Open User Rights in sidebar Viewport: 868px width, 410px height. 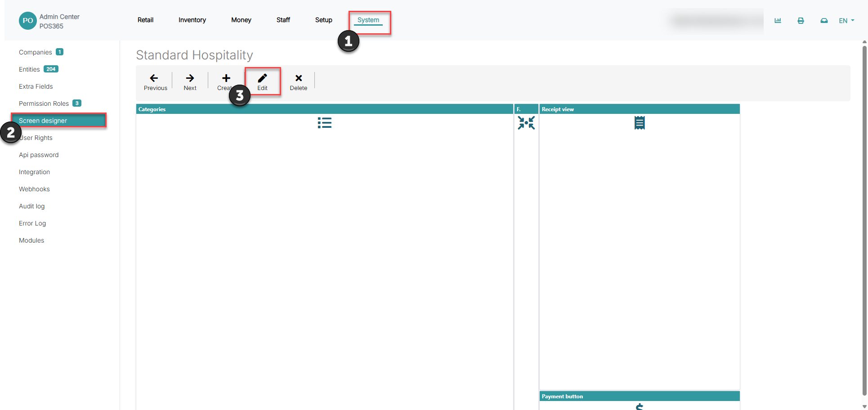coord(36,138)
